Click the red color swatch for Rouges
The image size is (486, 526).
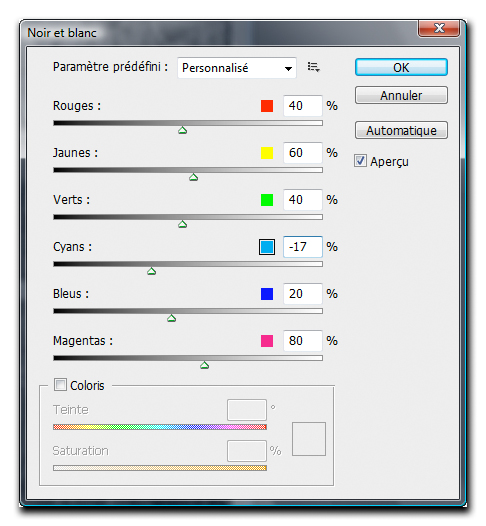(267, 106)
